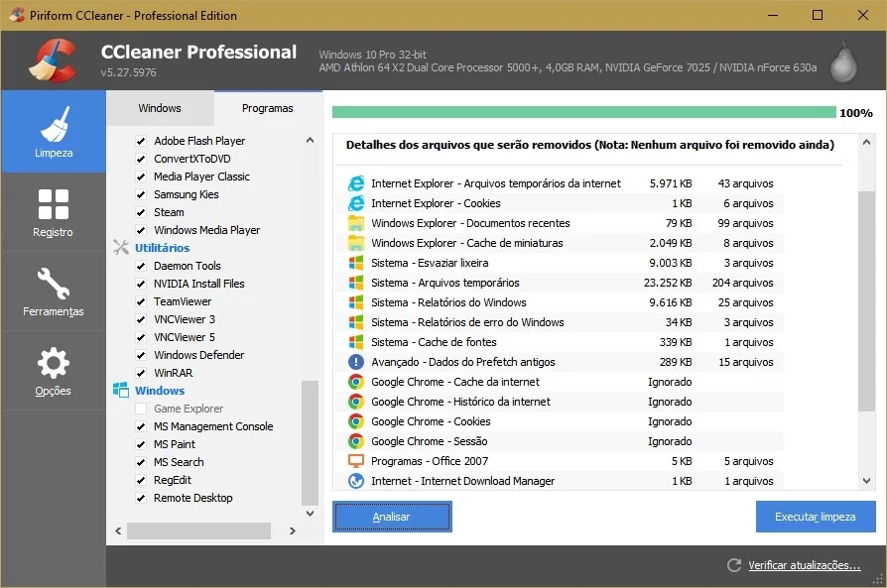Select the Sistema - Arquivos temporários row
This screenshot has height=588, width=887.
pos(560,283)
